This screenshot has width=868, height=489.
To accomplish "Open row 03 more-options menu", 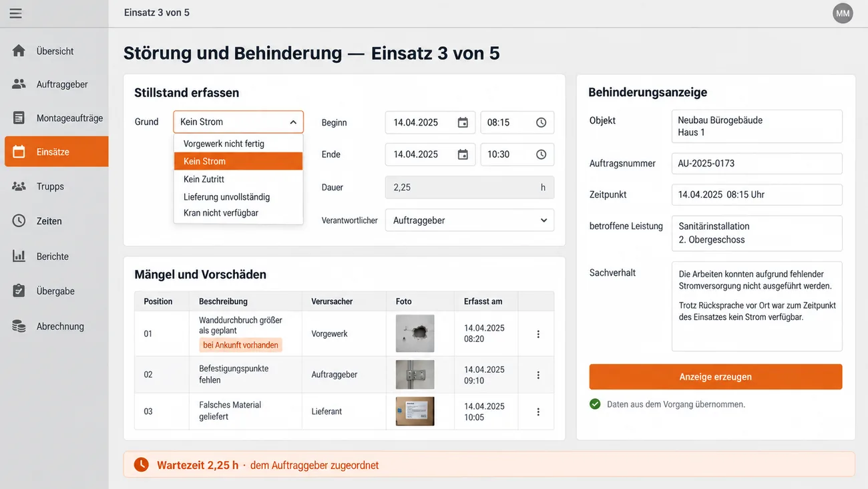I will [538, 412].
